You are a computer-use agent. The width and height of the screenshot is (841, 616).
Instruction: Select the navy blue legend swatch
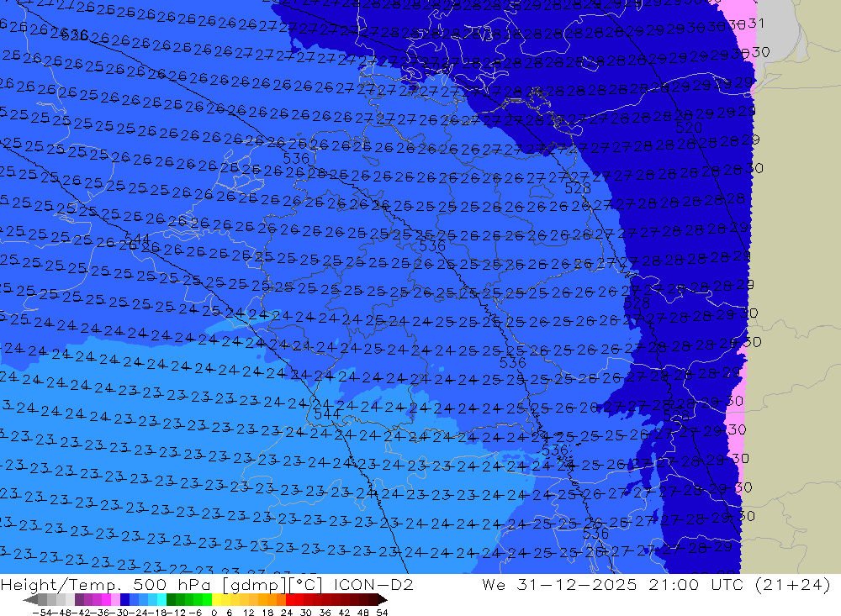(124, 599)
